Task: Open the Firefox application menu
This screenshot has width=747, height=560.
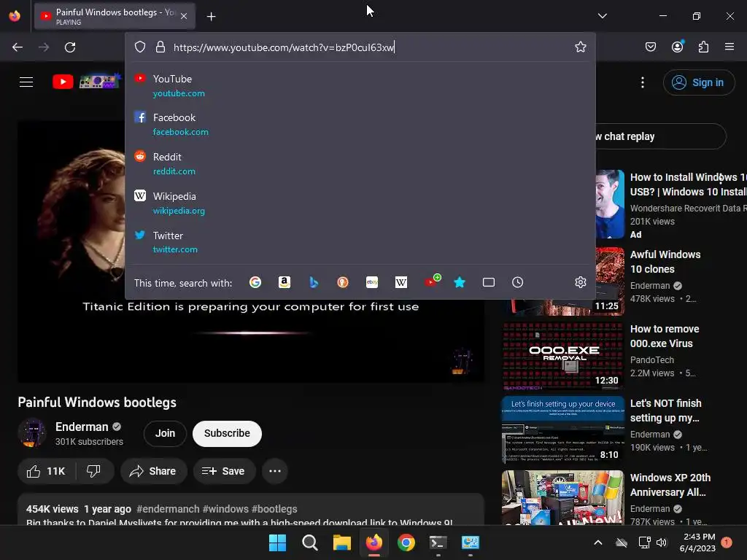Action: pyautogui.click(x=729, y=47)
